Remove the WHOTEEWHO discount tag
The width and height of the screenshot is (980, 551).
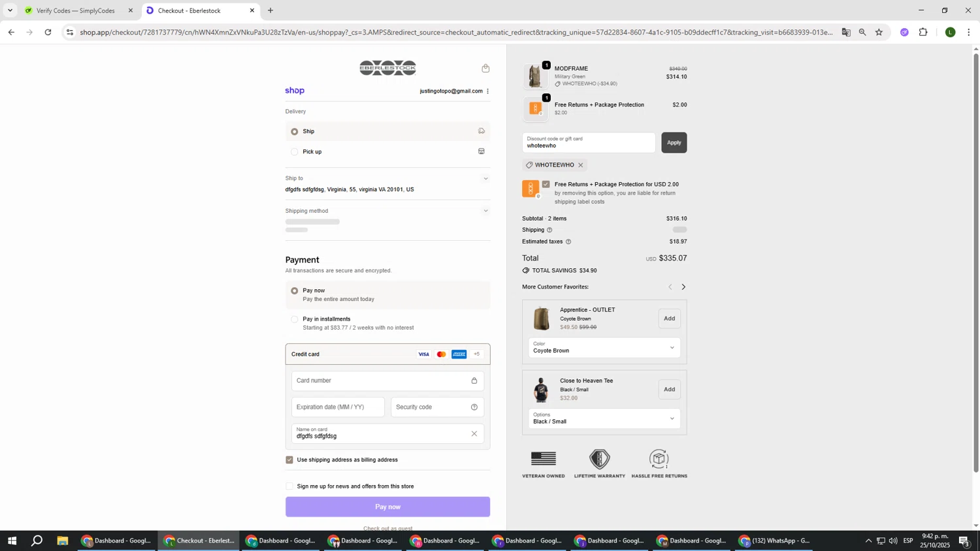580,165
